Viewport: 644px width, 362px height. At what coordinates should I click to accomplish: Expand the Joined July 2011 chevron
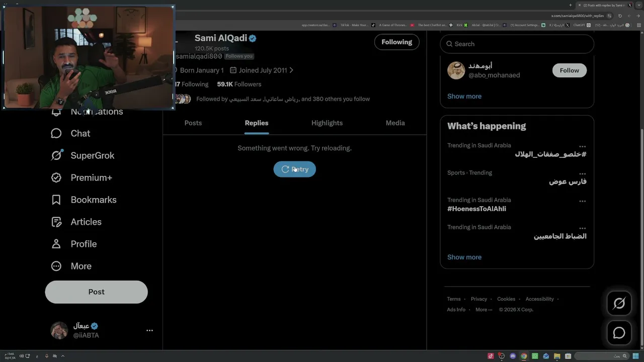(x=291, y=70)
